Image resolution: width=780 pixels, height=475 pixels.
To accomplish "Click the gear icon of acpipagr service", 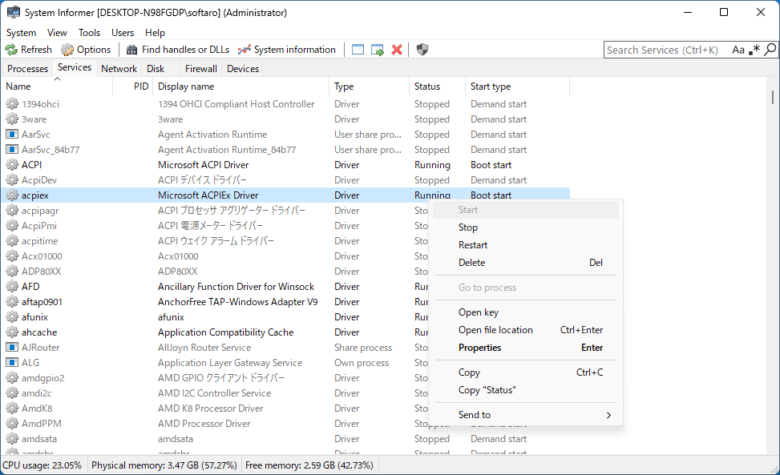I will pos(12,210).
